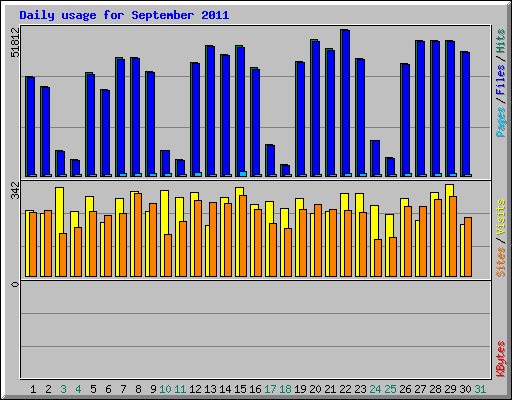Screen dimensions: 512x400
Task: Click day 2 on the x-axis
Action: [x=48, y=389]
